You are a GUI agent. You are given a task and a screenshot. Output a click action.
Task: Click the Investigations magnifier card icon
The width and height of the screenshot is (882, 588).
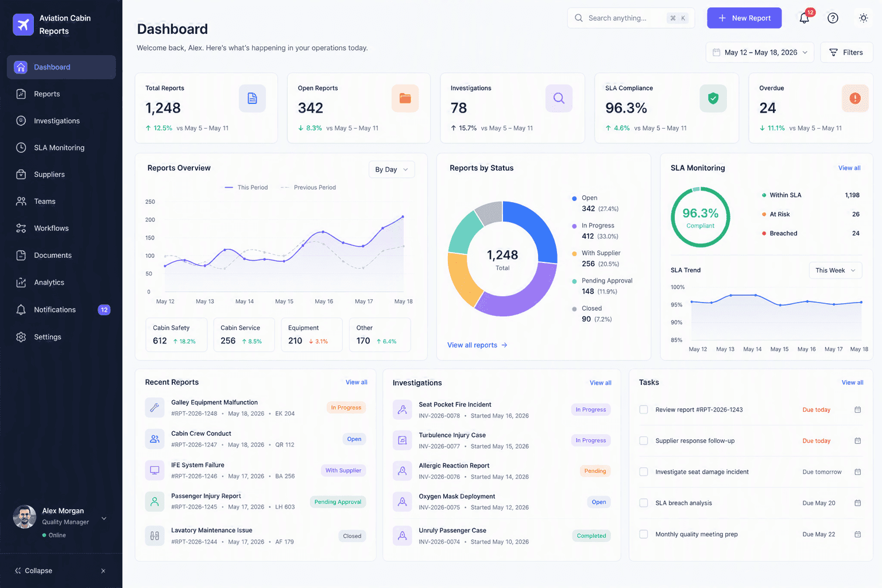[x=559, y=98]
